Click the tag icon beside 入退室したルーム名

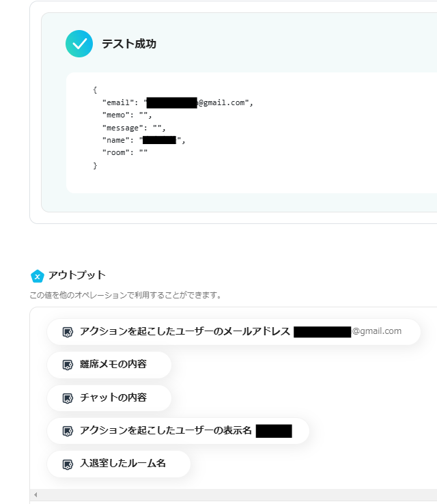point(68,464)
